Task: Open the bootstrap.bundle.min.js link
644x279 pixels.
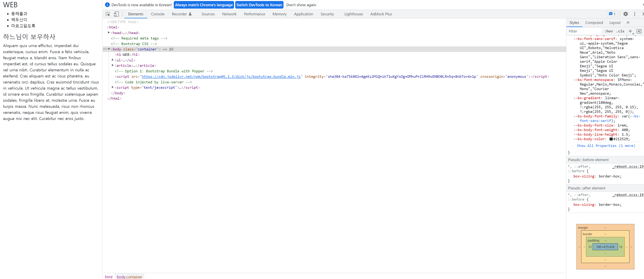Action: [x=221, y=76]
